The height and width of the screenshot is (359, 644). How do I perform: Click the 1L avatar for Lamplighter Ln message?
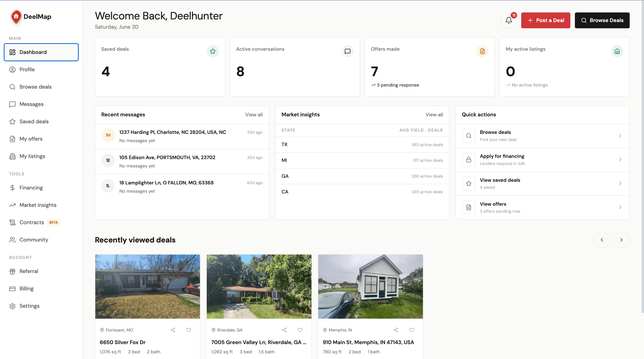pos(108,186)
